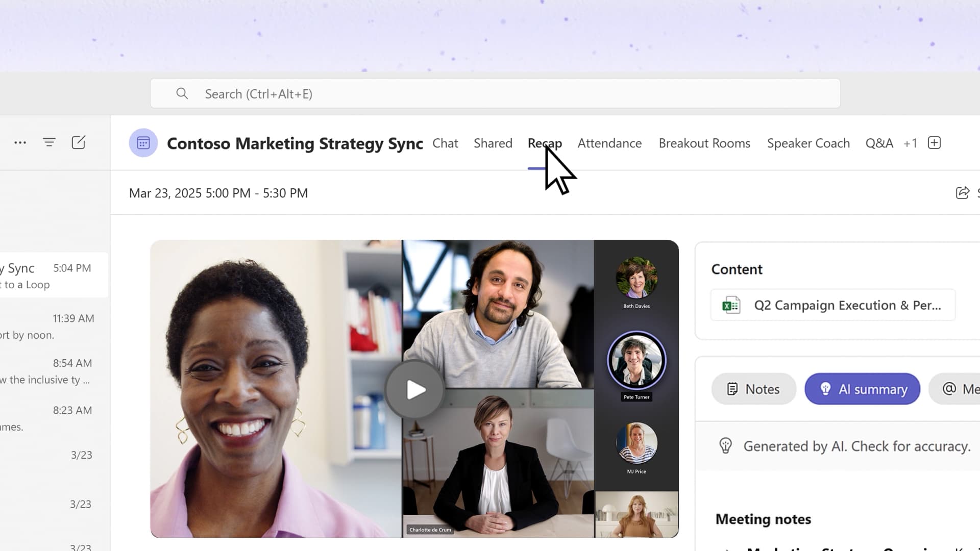980x551 pixels.
Task: Click the meeting calendar icon beside title
Action: [x=143, y=143]
